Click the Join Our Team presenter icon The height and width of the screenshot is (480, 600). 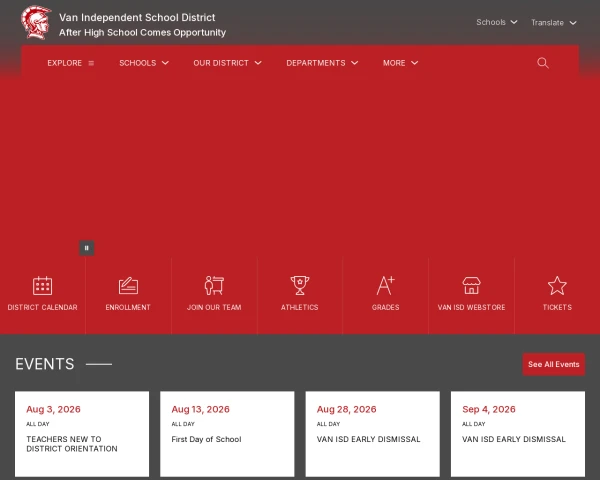(214, 286)
